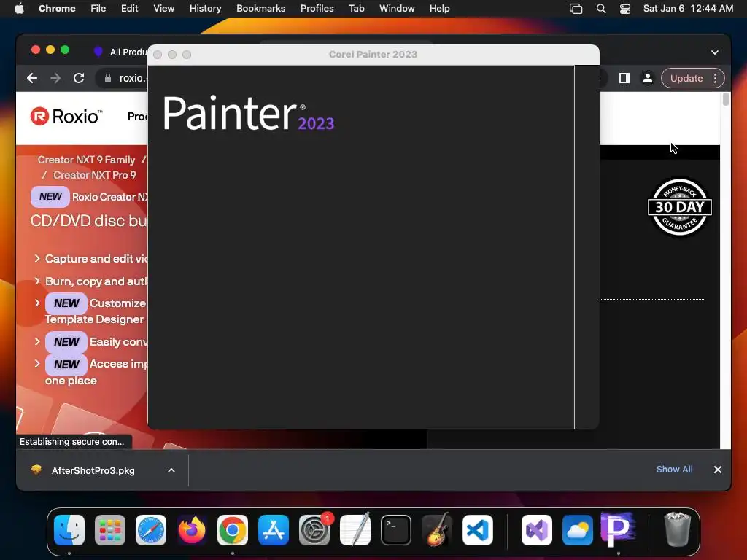This screenshot has height=560, width=747.
Task: Open Chrome tab search chevron
Action: point(715,52)
